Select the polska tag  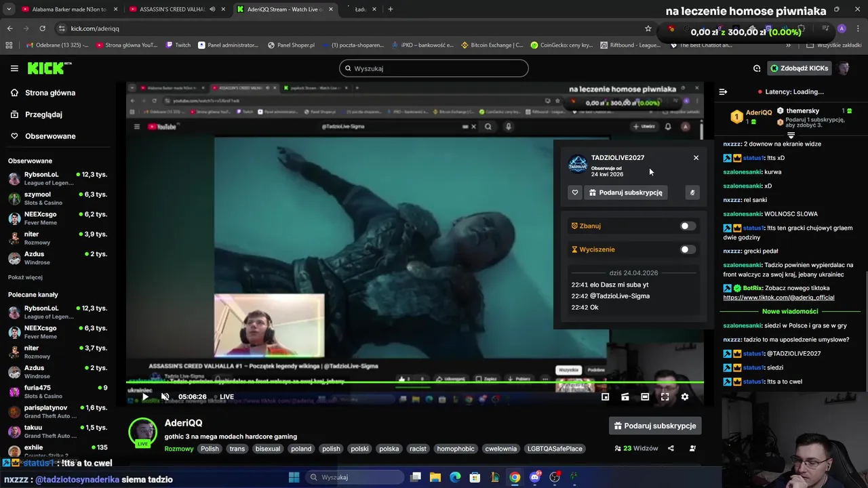click(x=389, y=449)
